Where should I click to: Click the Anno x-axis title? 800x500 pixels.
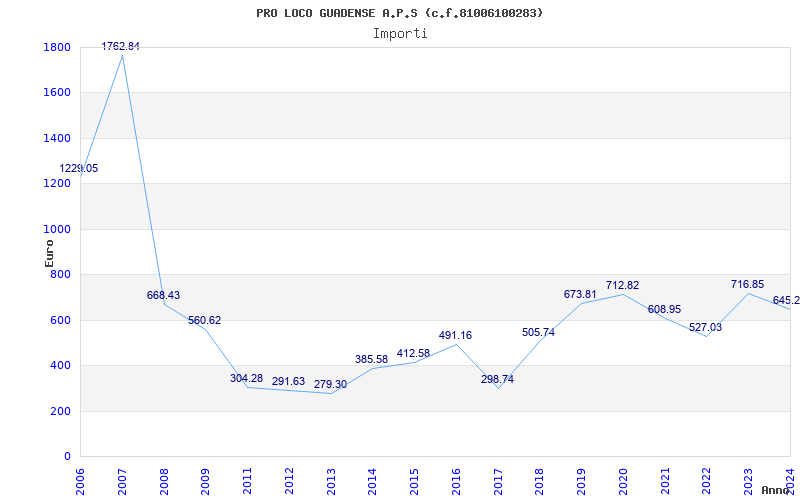click(776, 490)
